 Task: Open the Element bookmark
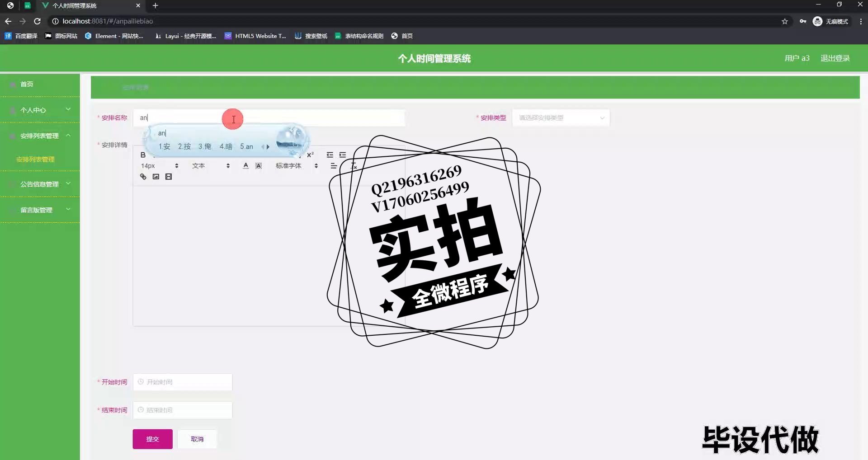coord(114,36)
